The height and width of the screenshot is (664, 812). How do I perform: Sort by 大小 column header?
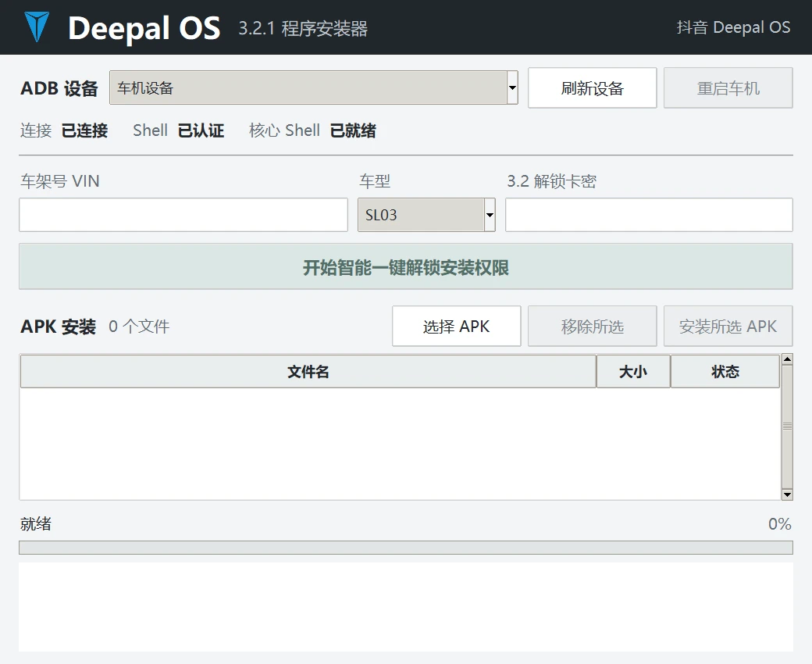click(633, 371)
